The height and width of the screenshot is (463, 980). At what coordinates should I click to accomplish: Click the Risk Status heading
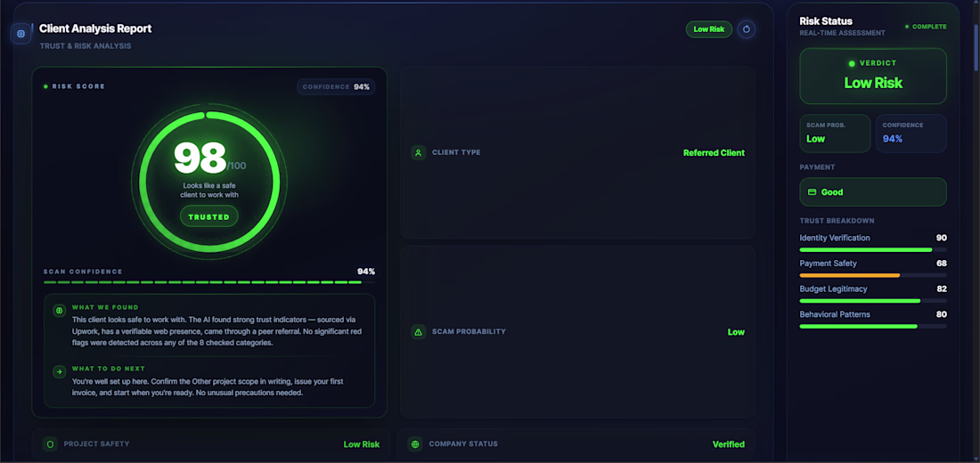826,21
